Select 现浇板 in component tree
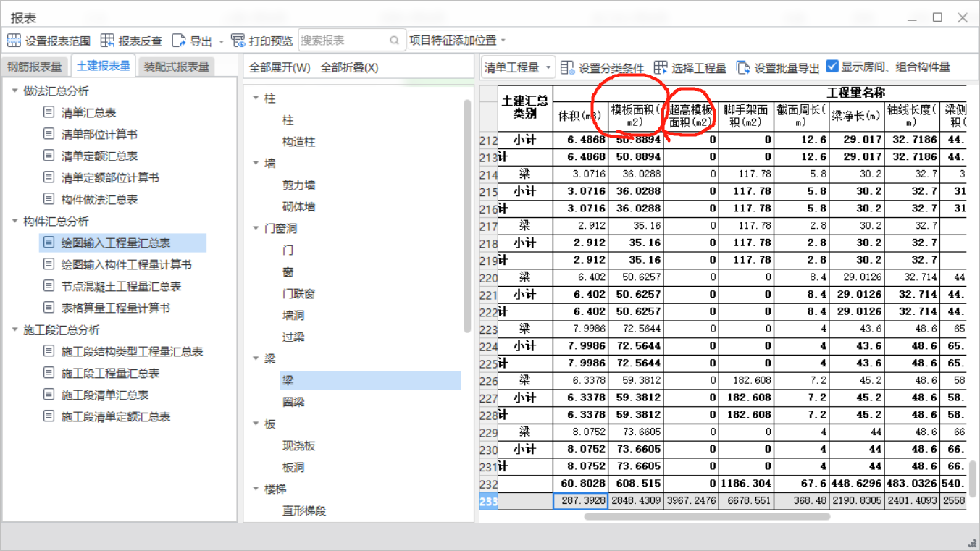The image size is (980, 551). point(298,446)
